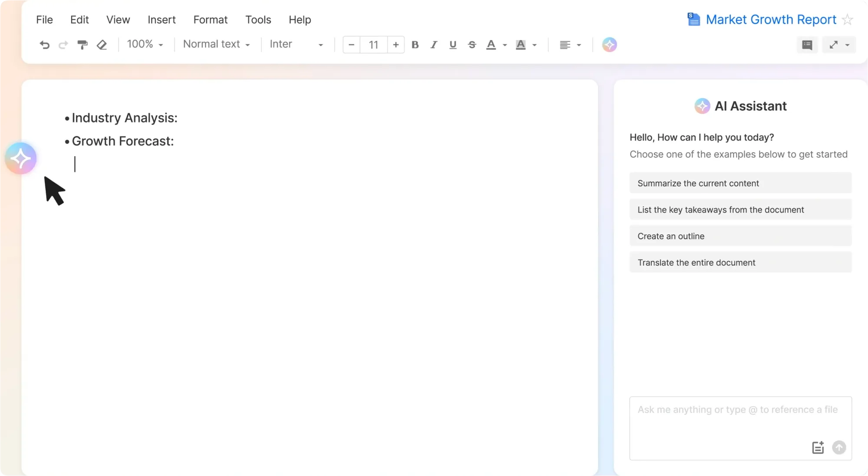This screenshot has height=476, width=868.
Task: Toggle underline formatting
Action: coord(453,45)
